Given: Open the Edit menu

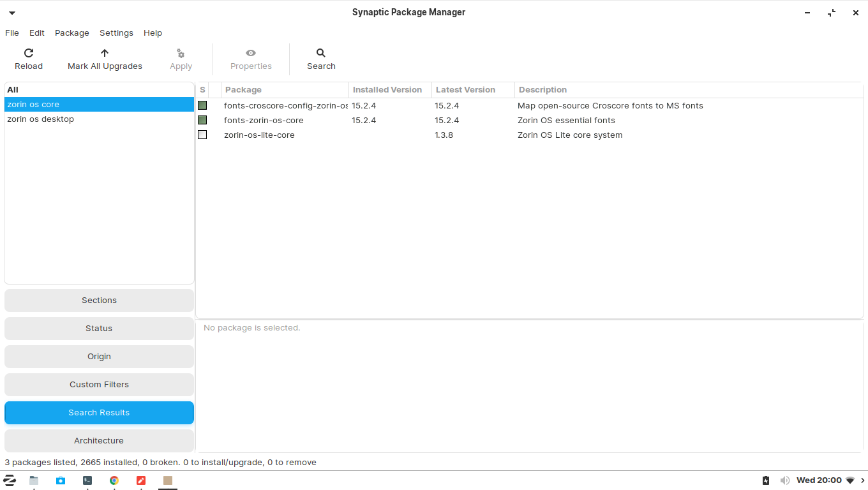Looking at the screenshot, I should point(37,33).
